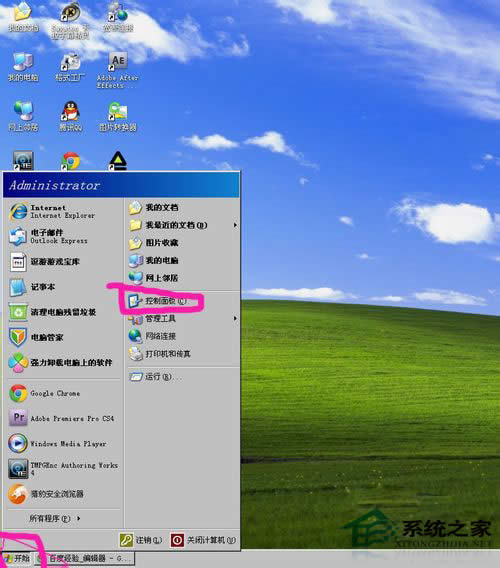Click the 开始 Start button on taskbar
This screenshot has height=568, width=500.
click(17, 558)
